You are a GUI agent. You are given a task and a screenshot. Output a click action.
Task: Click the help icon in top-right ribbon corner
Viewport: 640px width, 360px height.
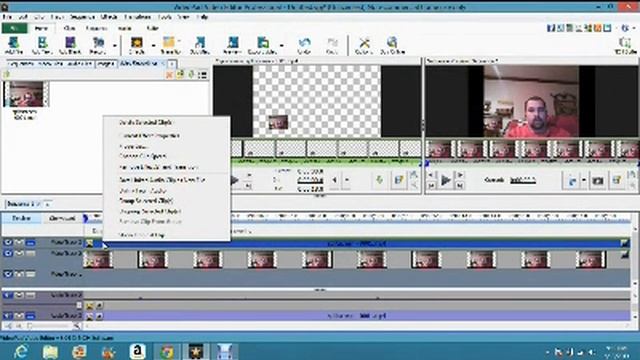click(624, 28)
